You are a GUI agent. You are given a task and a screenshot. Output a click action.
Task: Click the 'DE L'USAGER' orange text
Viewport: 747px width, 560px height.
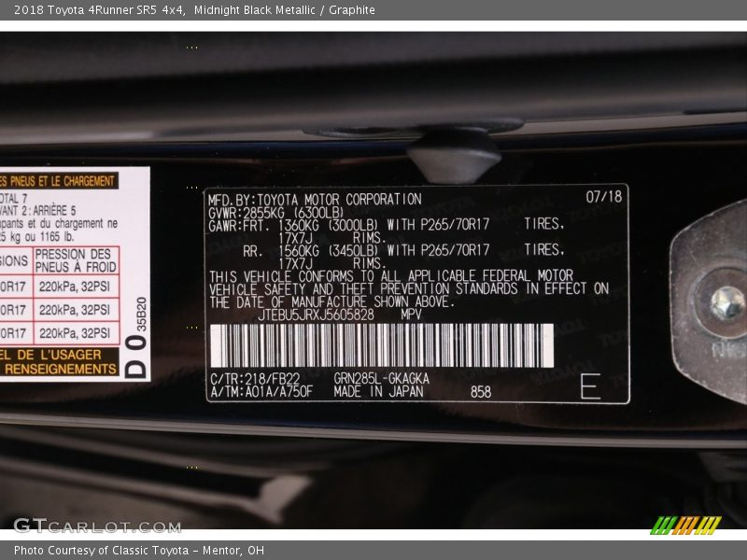point(59,356)
